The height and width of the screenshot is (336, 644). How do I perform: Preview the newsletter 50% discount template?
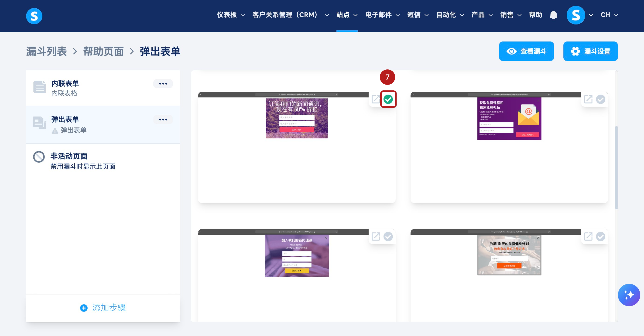coord(375,99)
